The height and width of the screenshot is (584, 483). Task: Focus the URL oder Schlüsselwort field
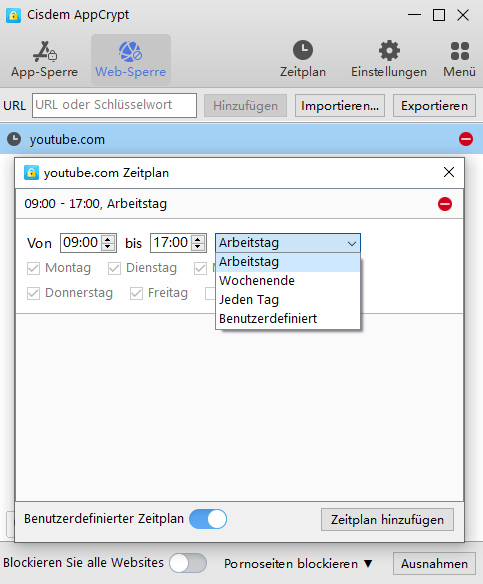[114, 105]
